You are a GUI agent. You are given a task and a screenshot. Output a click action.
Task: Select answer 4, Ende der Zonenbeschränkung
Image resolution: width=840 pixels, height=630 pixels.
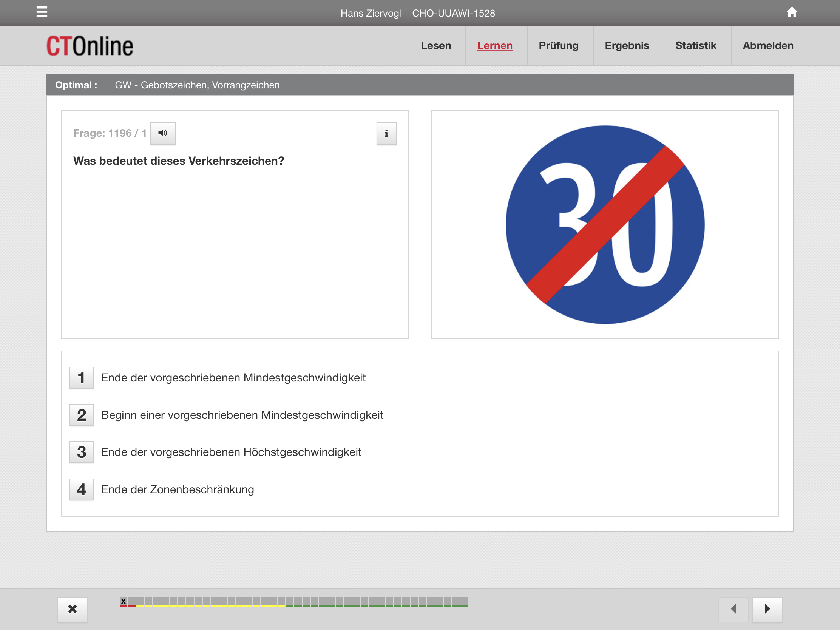82,489
